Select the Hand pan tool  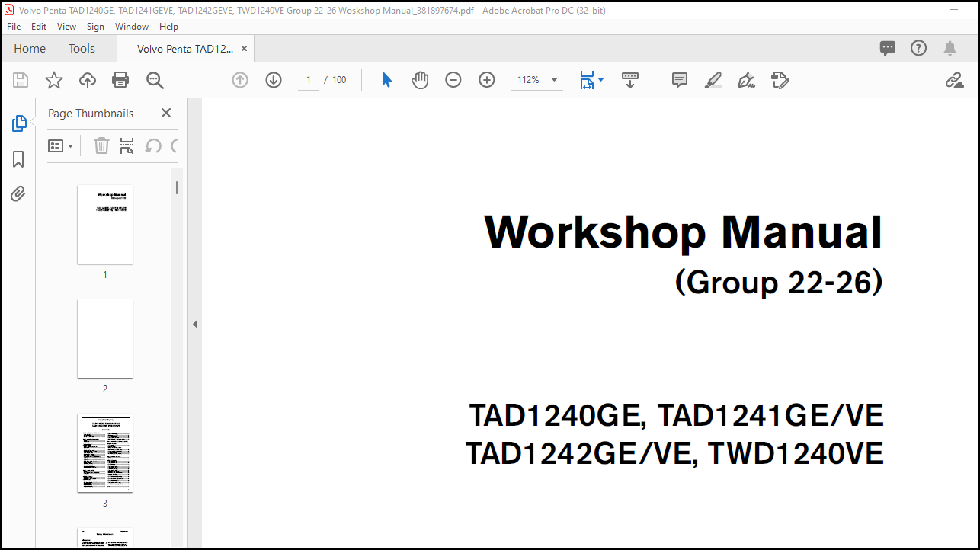[420, 80]
